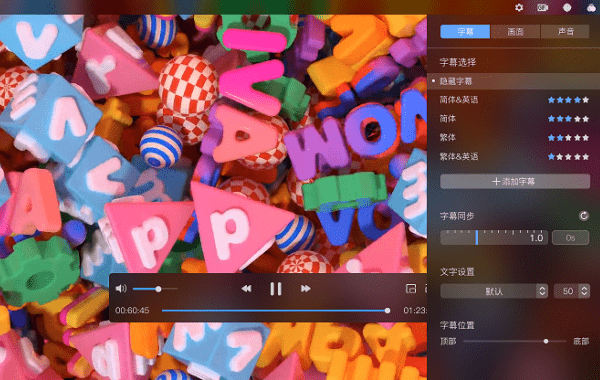Select the 繁体&英语 subtitle

tap(513, 156)
